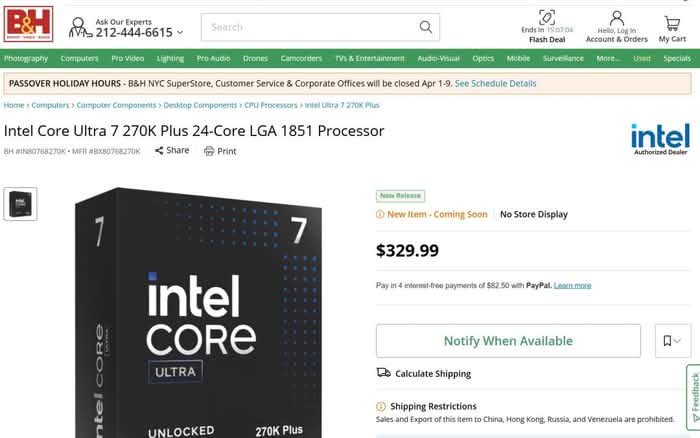Open PayPal Learn more link
This screenshot has width=700, height=438.
click(572, 286)
